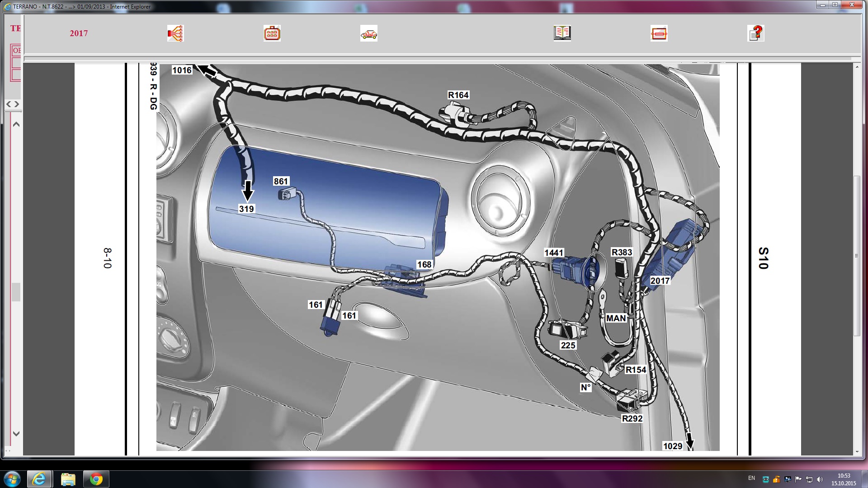The height and width of the screenshot is (488, 868).
Task: Minimize the Internet Explorer window
Action: tap(823, 5)
